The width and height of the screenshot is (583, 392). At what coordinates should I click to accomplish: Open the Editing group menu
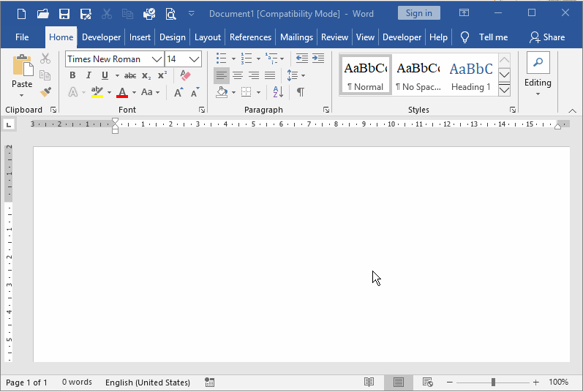538,75
